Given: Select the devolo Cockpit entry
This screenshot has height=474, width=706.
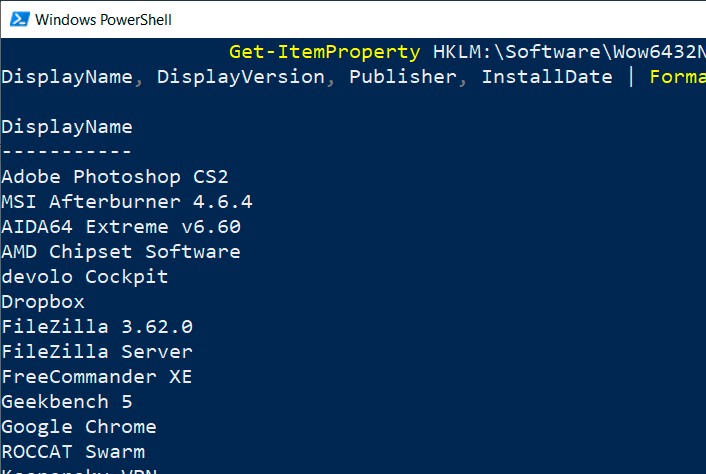Looking at the screenshot, I should 84,277.
